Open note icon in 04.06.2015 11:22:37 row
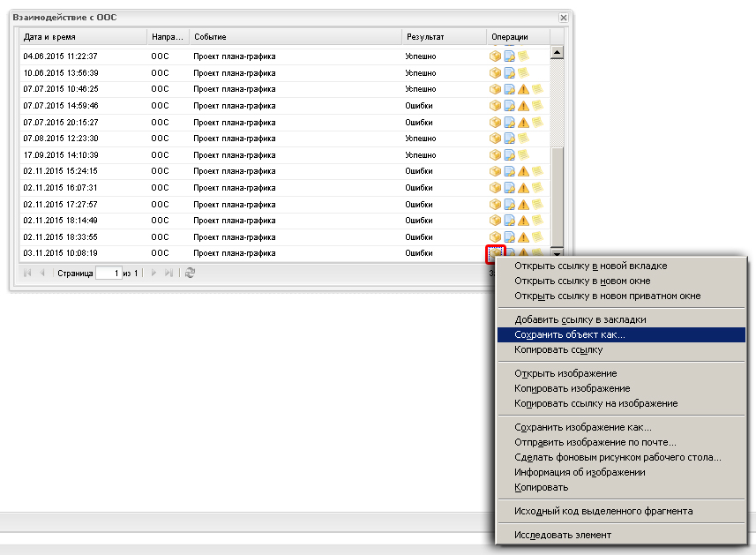 point(523,56)
